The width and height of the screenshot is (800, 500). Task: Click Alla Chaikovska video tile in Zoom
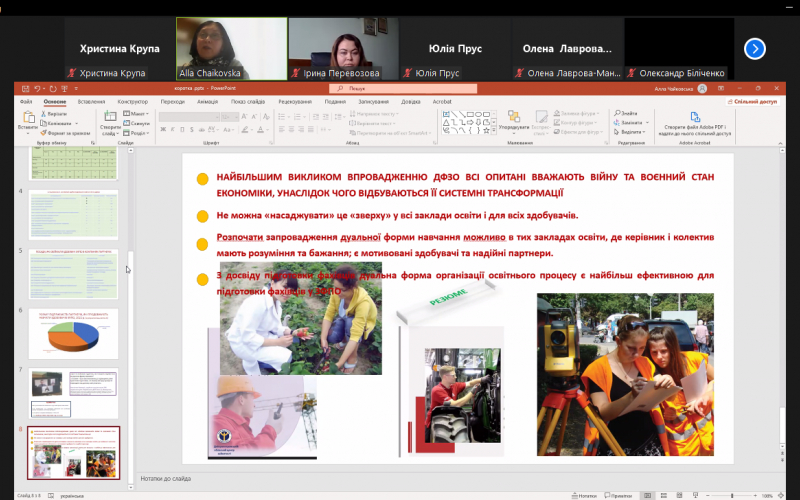(x=232, y=48)
